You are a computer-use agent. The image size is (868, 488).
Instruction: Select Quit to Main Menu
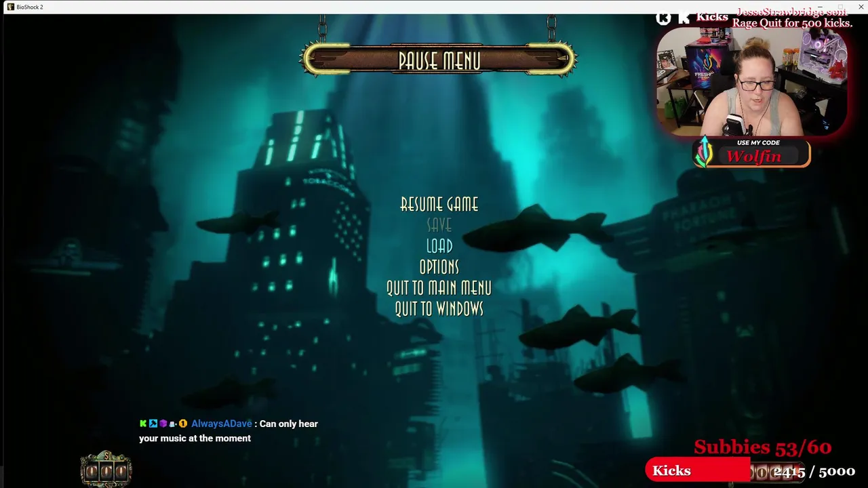pyautogui.click(x=439, y=288)
